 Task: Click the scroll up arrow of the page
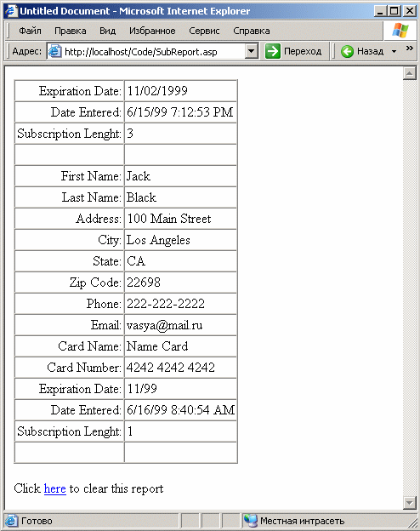[410, 73]
